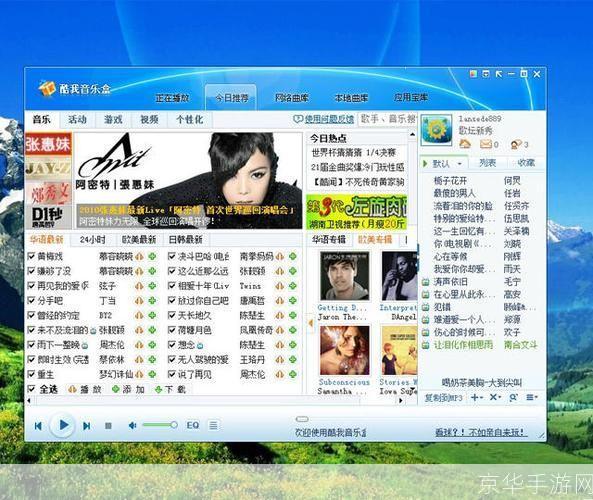This screenshot has width=593, height=500.
Task: Click the home icon under the username
Action: pos(465,144)
